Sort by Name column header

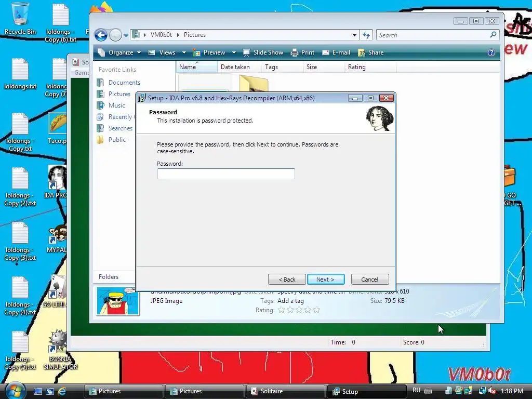[196, 67]
